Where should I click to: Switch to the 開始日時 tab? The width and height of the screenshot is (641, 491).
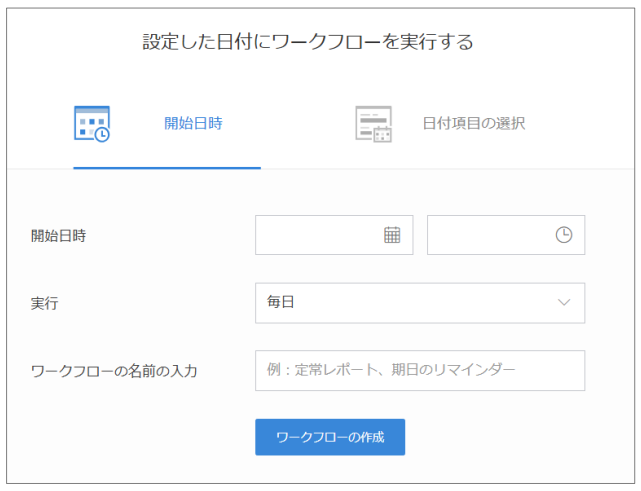point(193,124)
